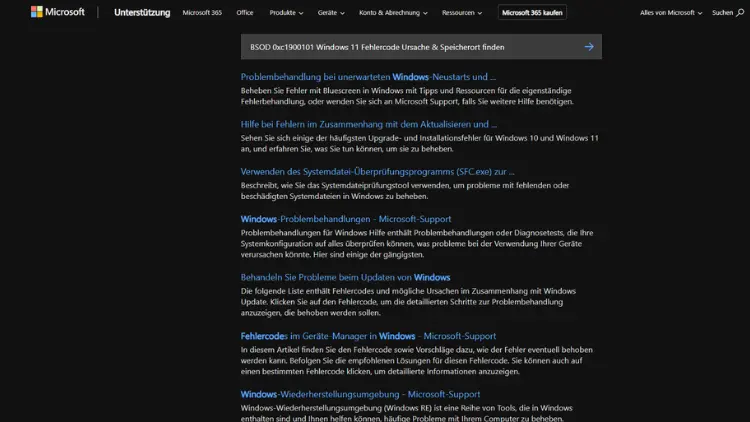The height and width of the screenshot is (422, 750).
Task: Go to Unterstützung home link
Action: pyautogui.click(x=142, y=13)
